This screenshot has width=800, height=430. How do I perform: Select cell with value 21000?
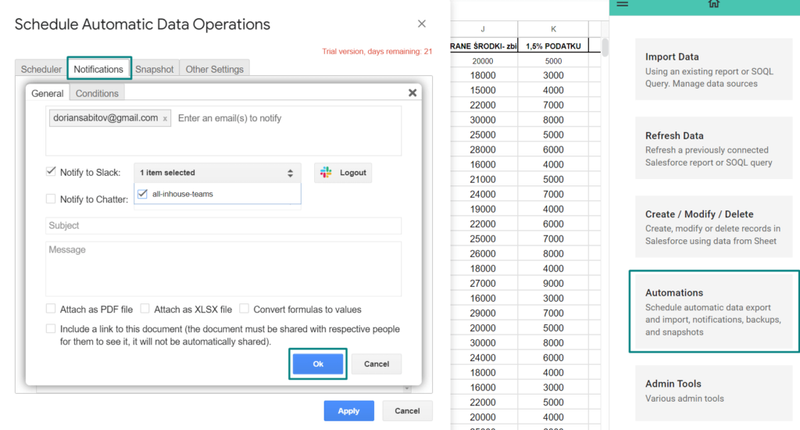pyautogui.click(x=483, y=180)
